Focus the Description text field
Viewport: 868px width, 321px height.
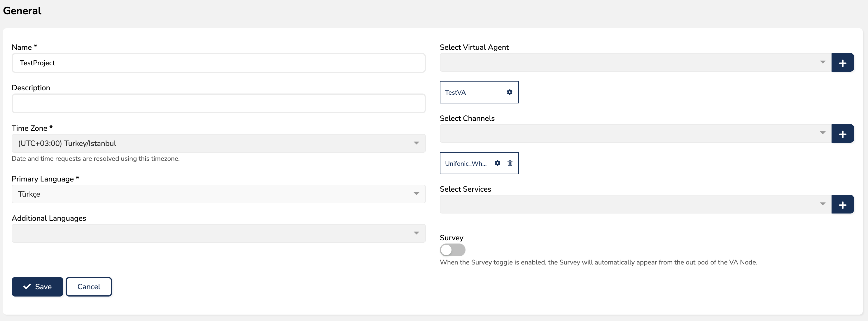pos(218,104)
